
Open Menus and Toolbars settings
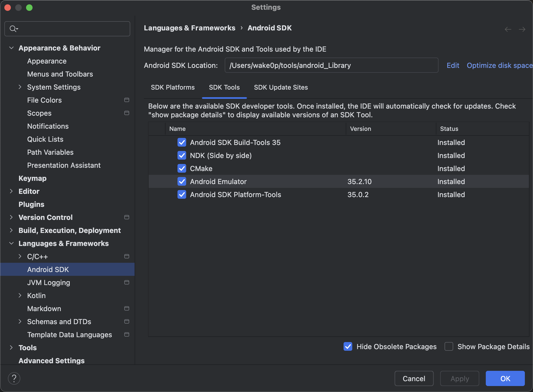tap(60, 74)
